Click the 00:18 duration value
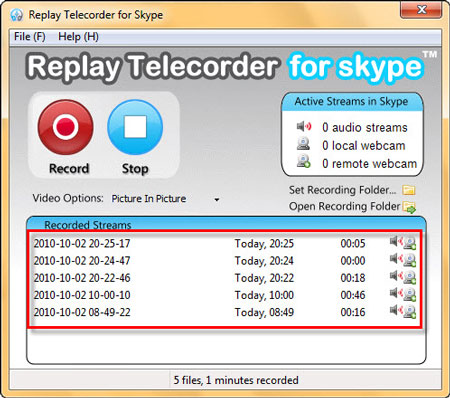The height and width of the screenshot is (398, 450). pos(353,278)
